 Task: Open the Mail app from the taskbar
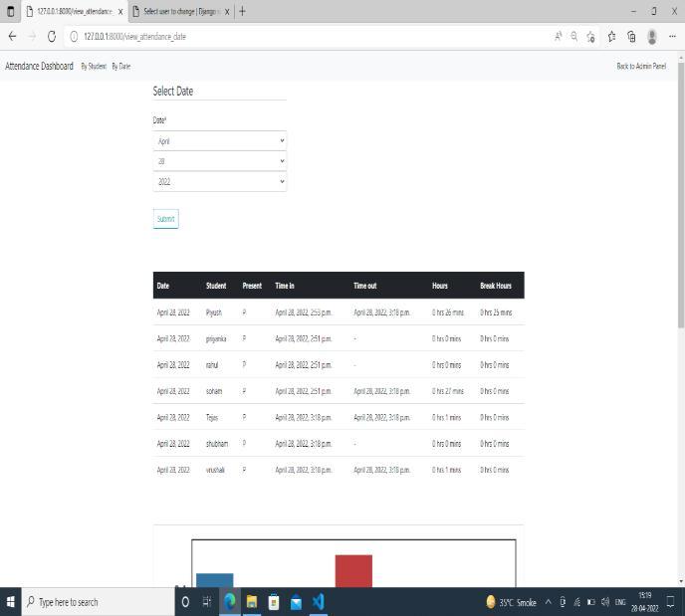coord(296,602)
